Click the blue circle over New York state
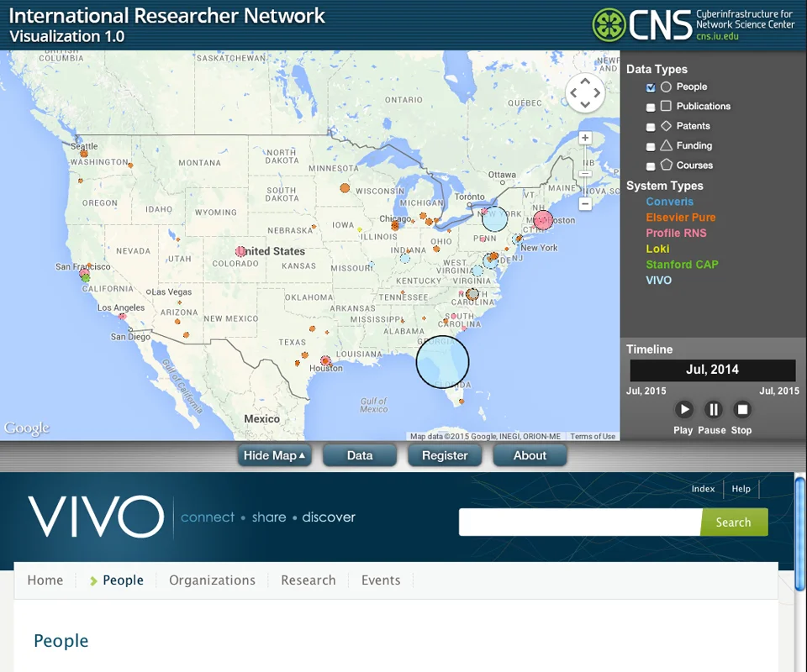 click(x=494, y=218)
